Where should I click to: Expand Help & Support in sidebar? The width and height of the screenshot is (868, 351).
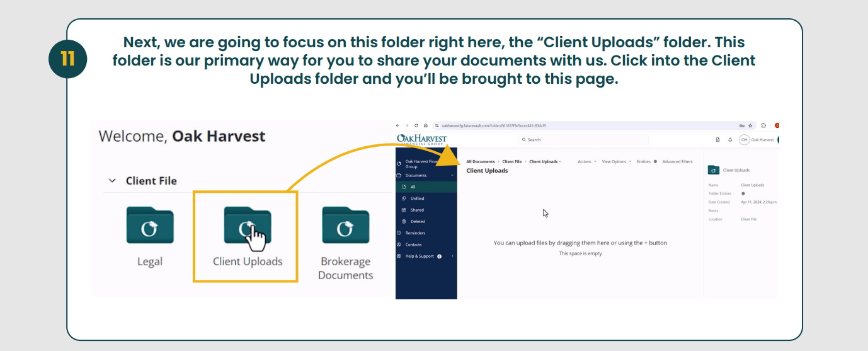[426, 256]
